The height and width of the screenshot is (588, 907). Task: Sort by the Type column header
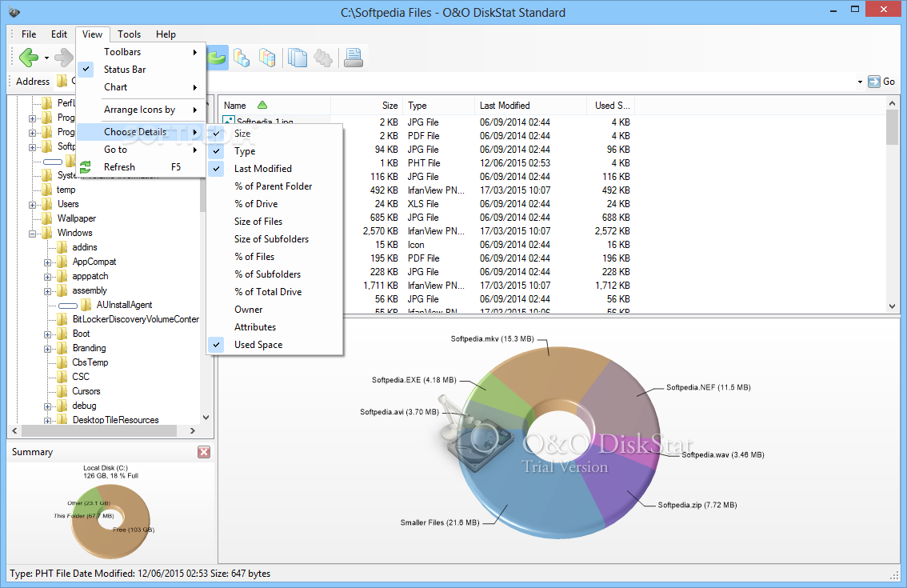click(x=438, y=106)
